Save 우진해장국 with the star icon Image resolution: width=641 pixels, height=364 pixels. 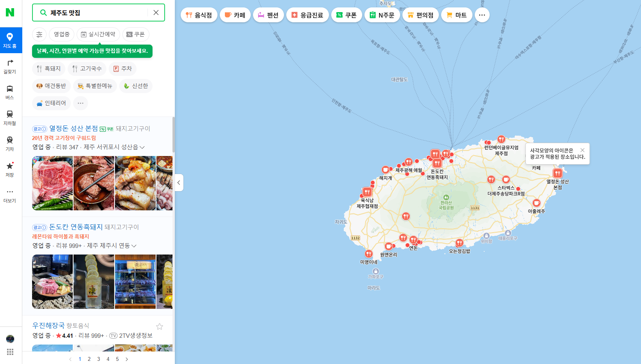click(160, 326)
